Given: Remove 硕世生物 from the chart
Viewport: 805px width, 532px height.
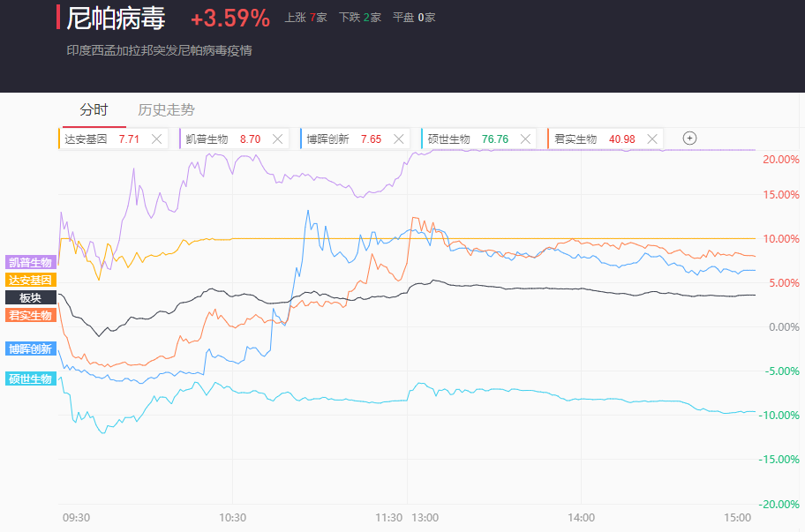Looking at the screenshot, I should click(526, 139).
